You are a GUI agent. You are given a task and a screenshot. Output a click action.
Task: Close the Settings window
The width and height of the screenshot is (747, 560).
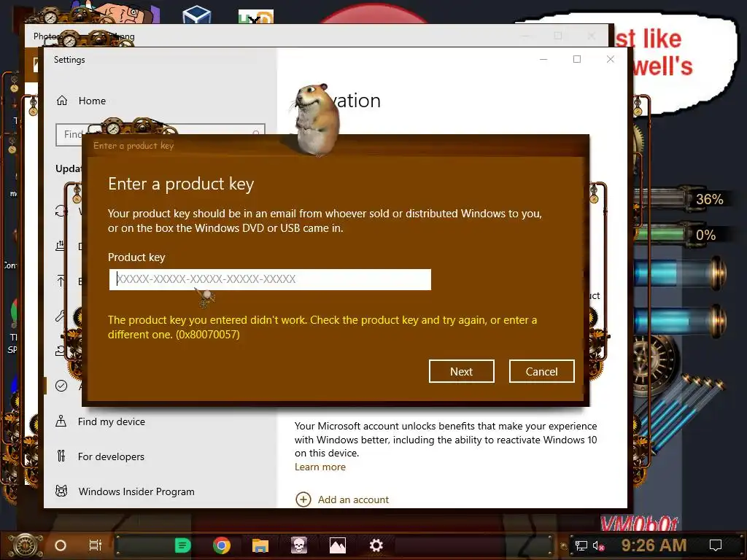(611, 59)
